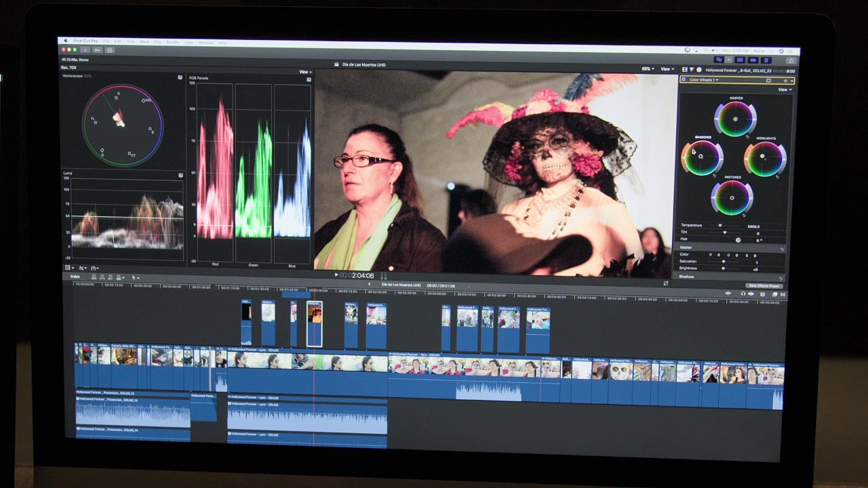
Task: Toggle the Color Wheels 1 checkbox
Action: 684,80
